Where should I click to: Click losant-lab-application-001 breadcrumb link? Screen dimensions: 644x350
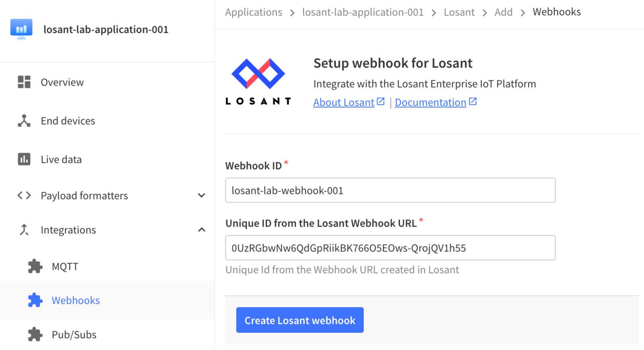(x=363, y=12)
